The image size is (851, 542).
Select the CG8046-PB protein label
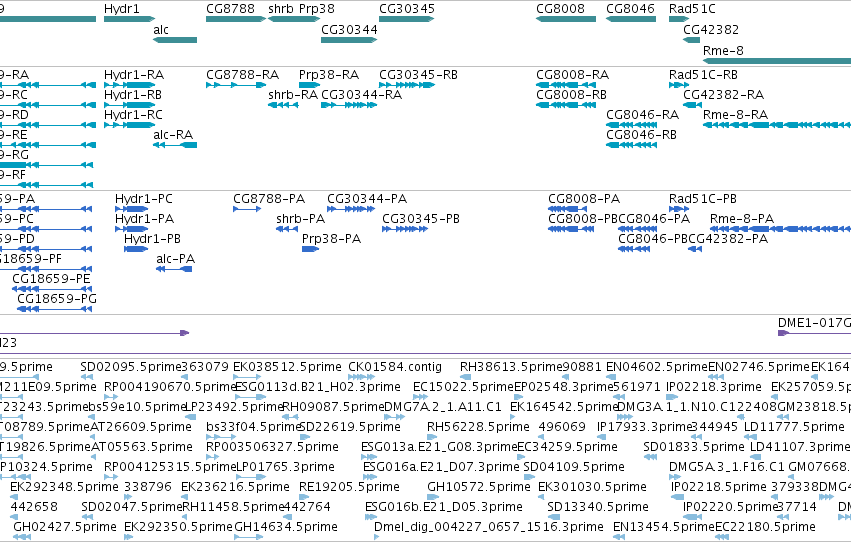coord(653,239)
